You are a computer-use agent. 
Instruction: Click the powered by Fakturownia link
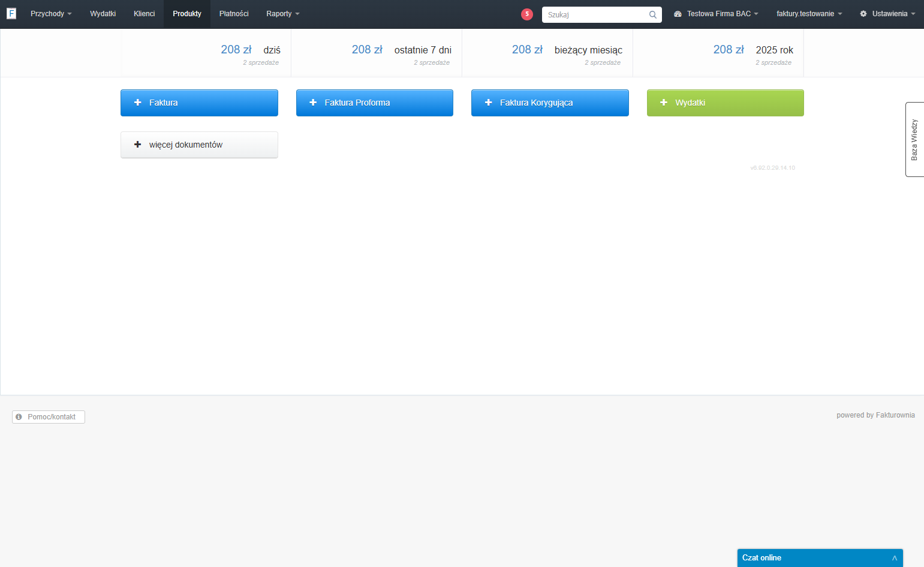875,415
